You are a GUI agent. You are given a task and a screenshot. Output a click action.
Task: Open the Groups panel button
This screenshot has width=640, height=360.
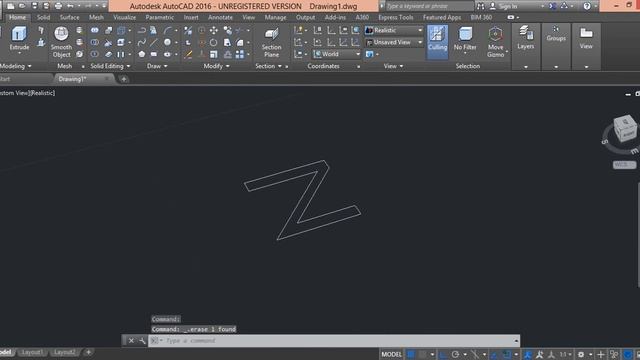coord(556,46)
